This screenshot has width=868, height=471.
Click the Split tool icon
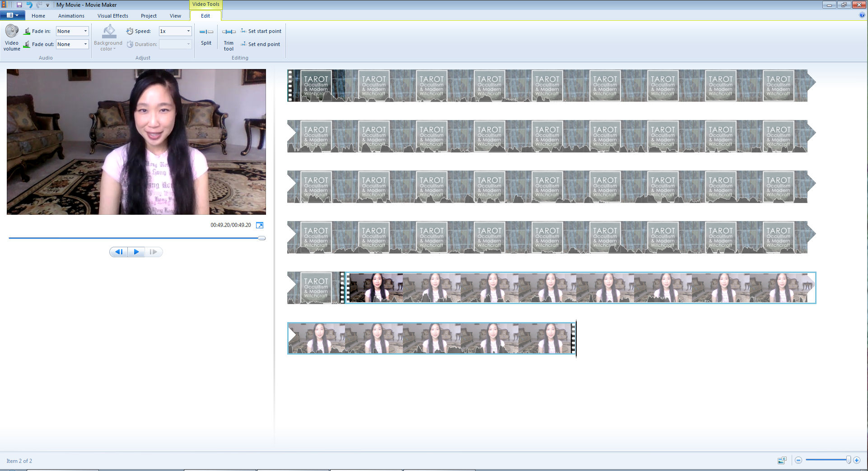(206, 32)
